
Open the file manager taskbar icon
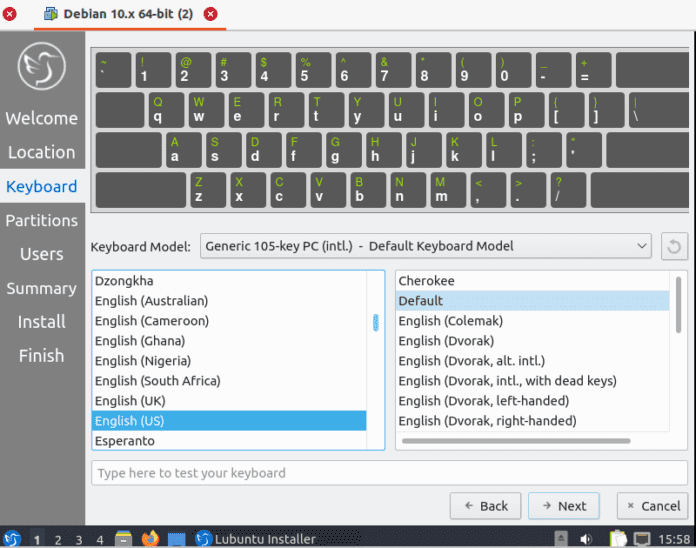pyautogui.click(x=124, y=539)
